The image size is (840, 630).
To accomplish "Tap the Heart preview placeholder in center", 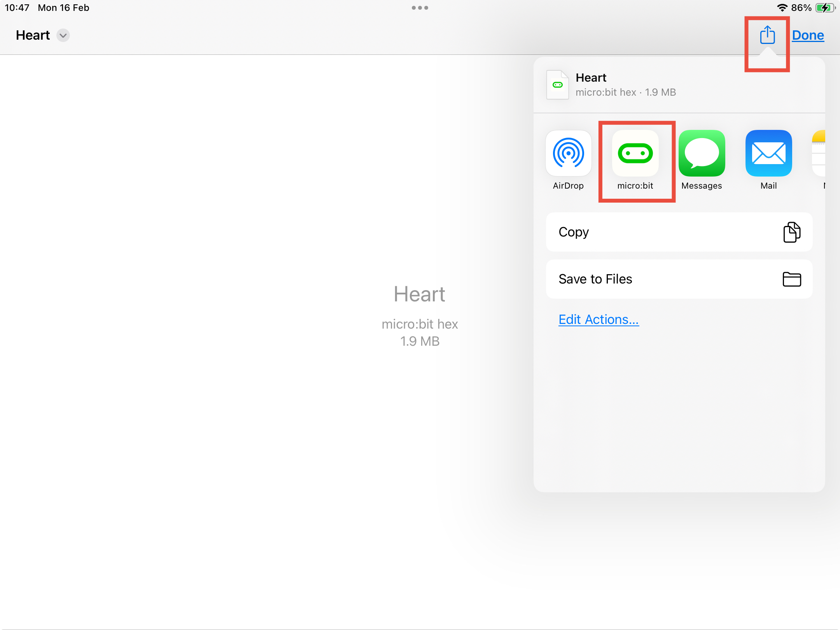I will (x=420, y=294).
